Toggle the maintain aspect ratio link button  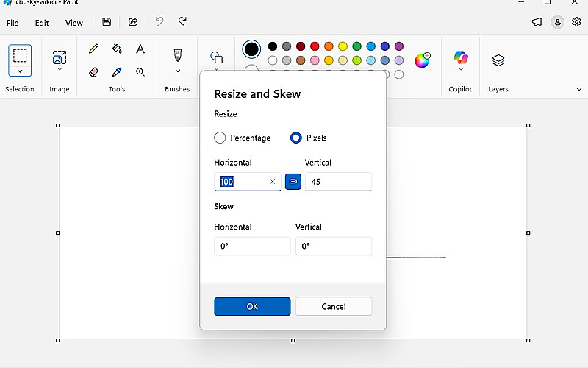[x=293, y=182]
